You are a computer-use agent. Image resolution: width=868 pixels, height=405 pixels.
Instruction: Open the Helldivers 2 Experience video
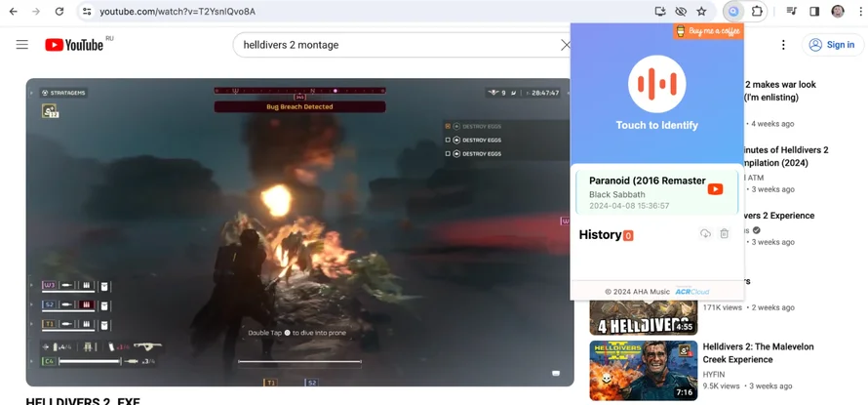[779, 216]
